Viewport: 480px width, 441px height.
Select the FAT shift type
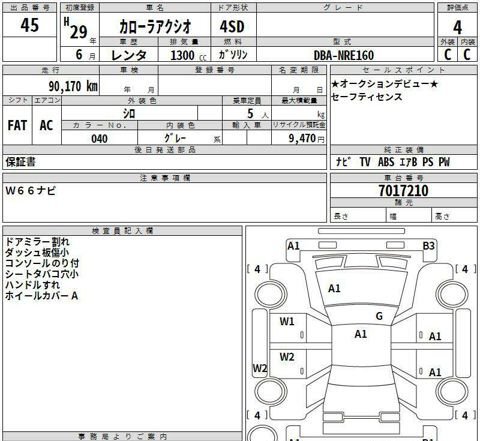(17, 126)
